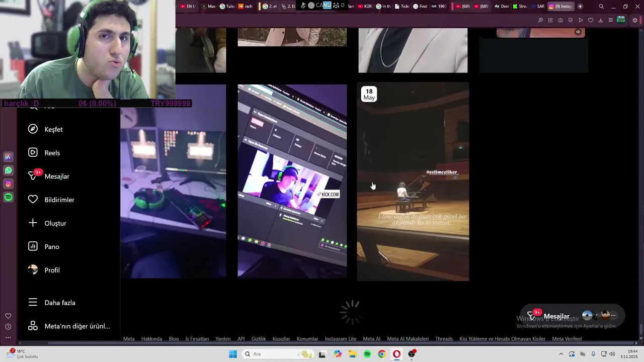Open Opera sidebar history clock icon

[8, 327]
